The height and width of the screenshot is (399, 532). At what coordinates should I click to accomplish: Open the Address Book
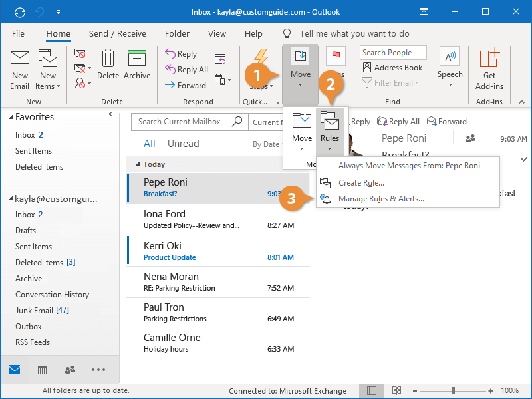click(392, 67)
